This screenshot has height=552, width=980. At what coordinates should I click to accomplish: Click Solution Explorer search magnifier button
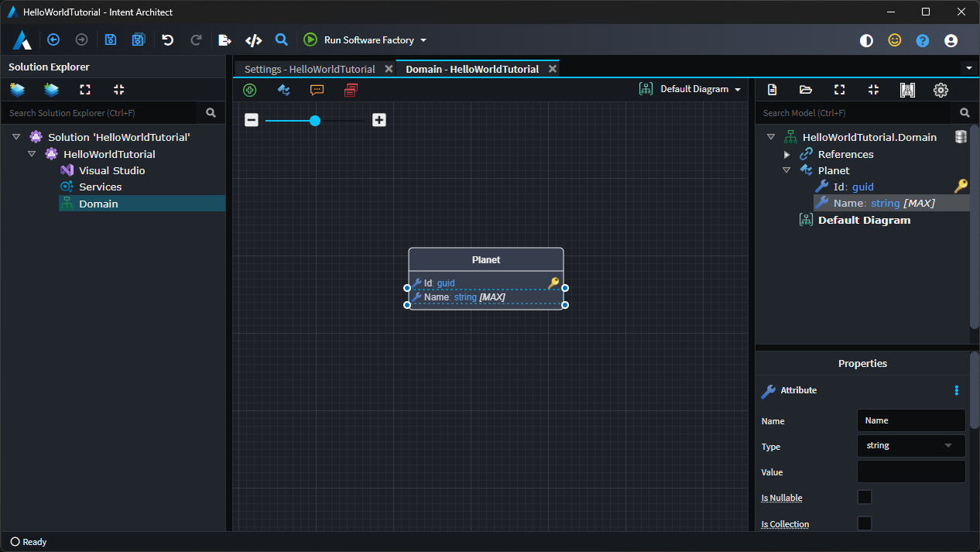click(x=211, y=112)
